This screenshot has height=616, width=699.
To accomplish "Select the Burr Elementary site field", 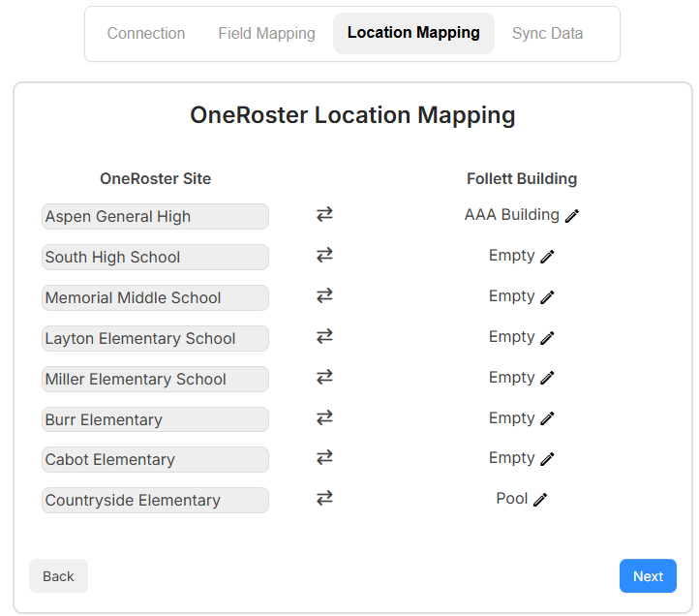I will 155,419.
